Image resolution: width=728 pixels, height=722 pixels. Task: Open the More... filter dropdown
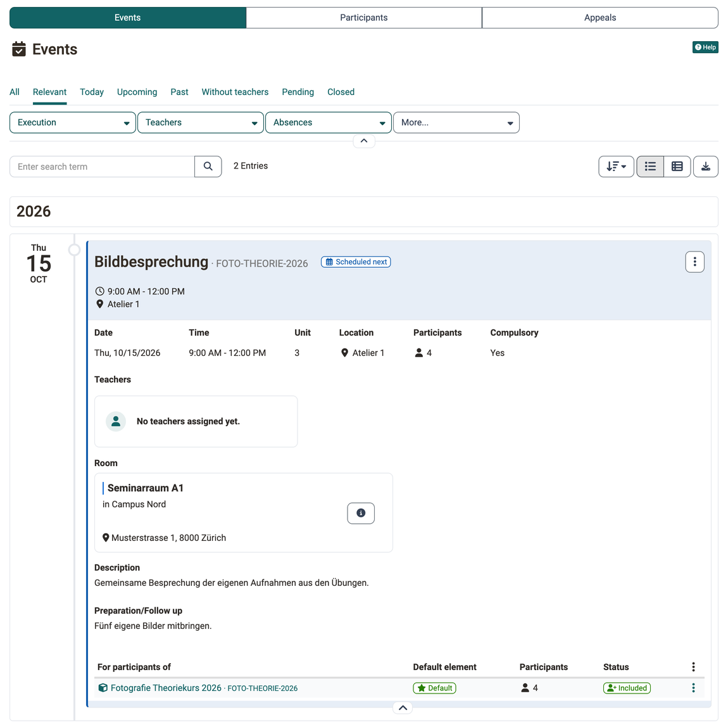456,123
